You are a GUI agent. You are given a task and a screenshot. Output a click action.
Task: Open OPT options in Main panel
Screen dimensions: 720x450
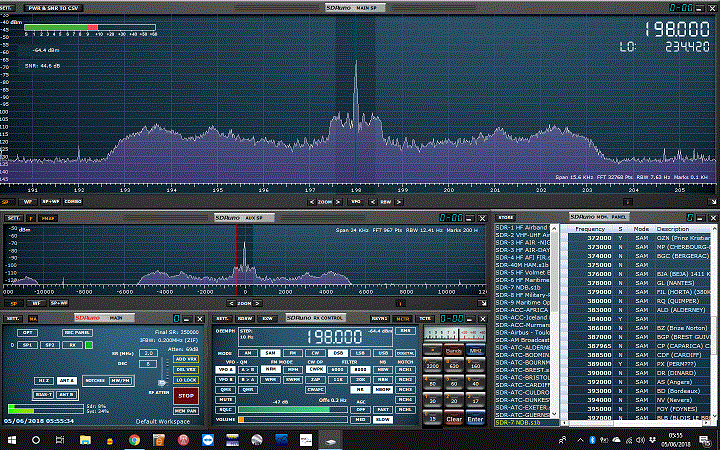(x=27, y=332)
